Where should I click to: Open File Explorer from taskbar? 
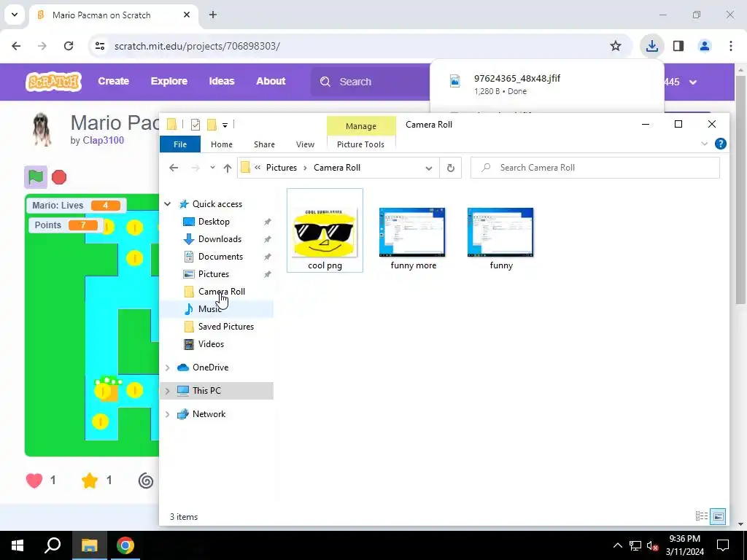tap(89, 545)
